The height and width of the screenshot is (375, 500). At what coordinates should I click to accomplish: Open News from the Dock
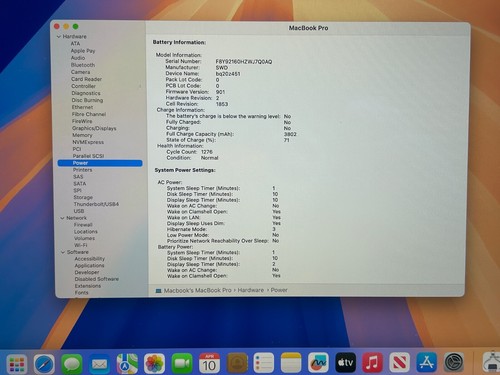399,362
